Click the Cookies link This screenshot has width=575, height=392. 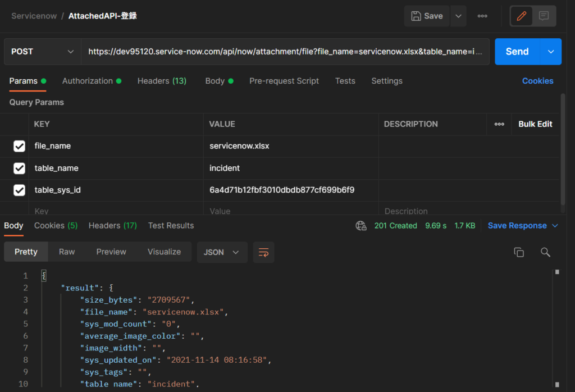click(x=537, y=81)
